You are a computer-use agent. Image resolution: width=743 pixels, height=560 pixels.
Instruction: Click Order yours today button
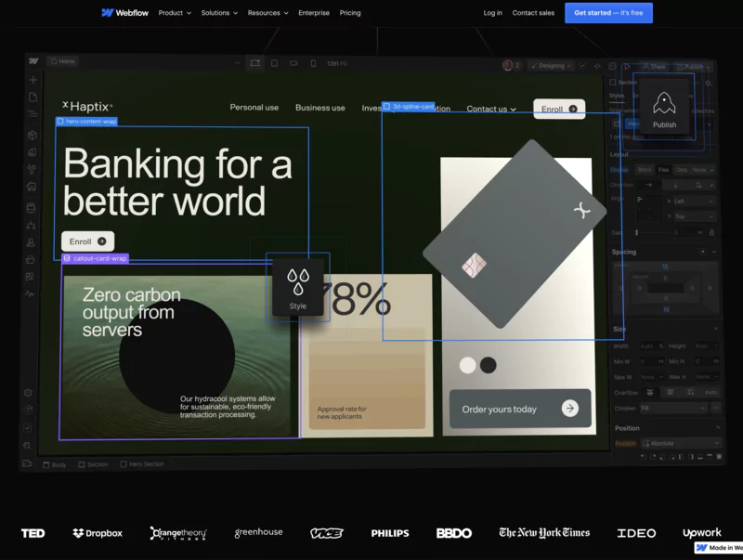[520, 409]
